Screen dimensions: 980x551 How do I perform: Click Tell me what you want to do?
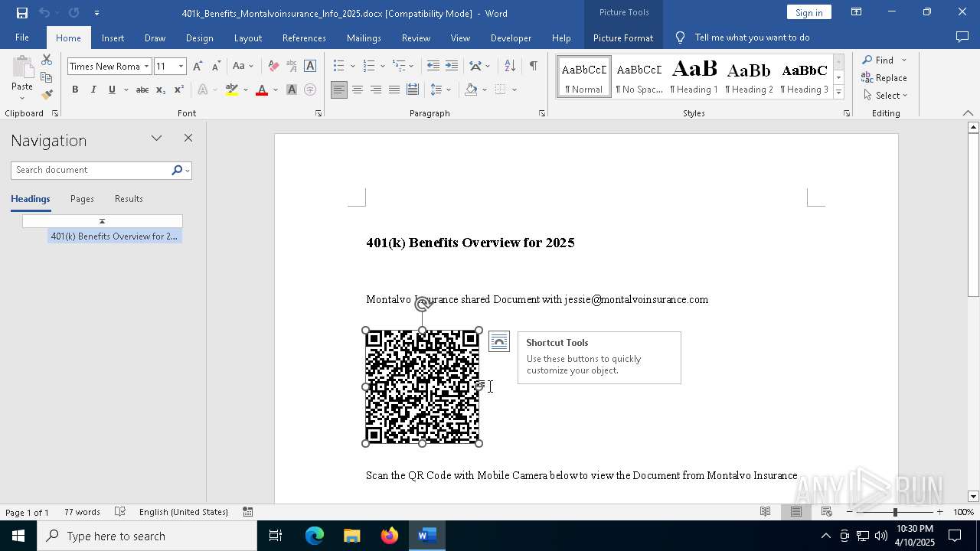[x=752, y=37]
